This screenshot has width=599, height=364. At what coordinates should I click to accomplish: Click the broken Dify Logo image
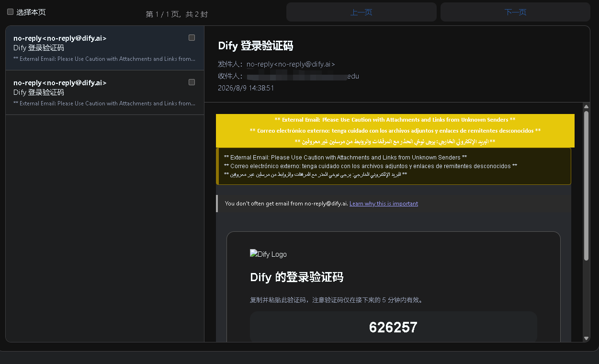[x=268, y=254]
